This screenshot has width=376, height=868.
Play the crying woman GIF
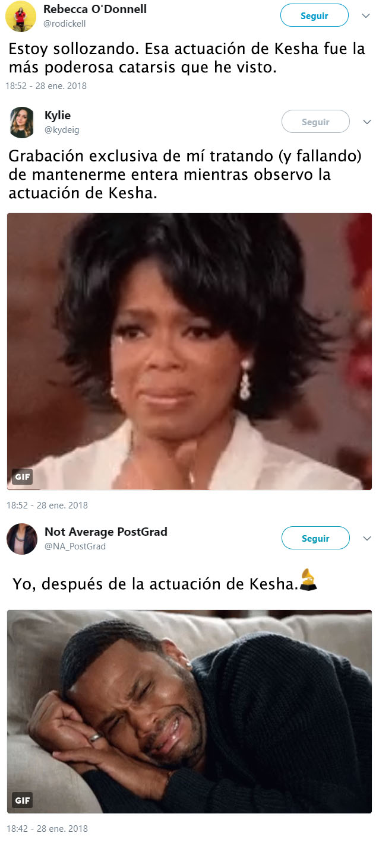pos(189,351)
